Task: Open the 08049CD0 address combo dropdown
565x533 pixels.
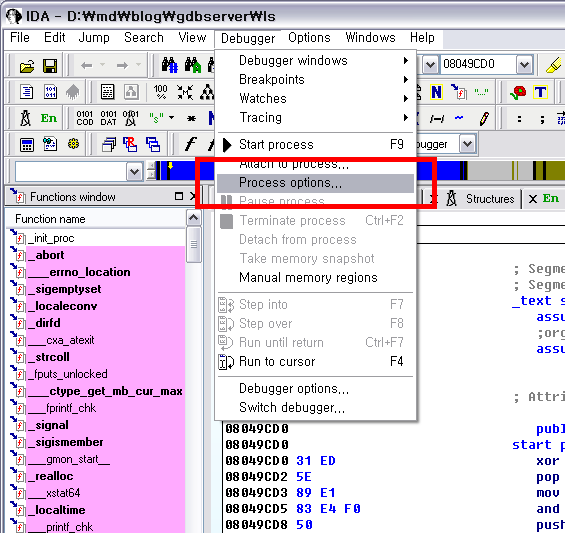Action: pyautogui.click(x=524, y=65)
